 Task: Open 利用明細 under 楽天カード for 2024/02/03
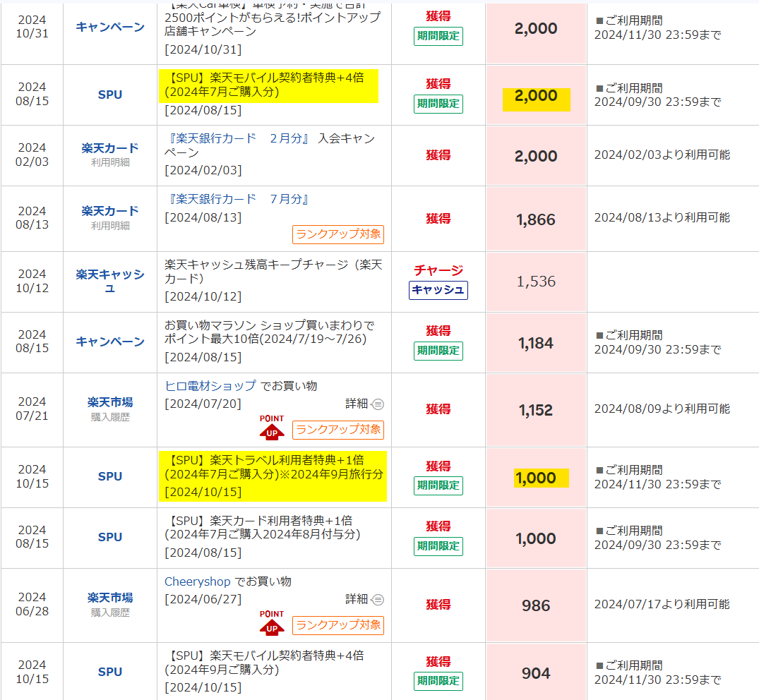click(110, 162)
